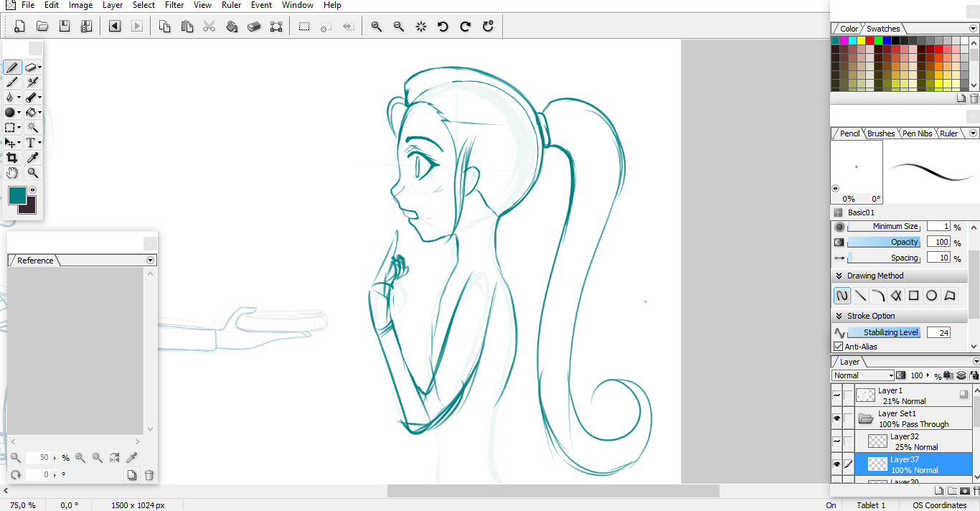Open the Filter menu
This screenshot has width=980, height=511.
174,5
